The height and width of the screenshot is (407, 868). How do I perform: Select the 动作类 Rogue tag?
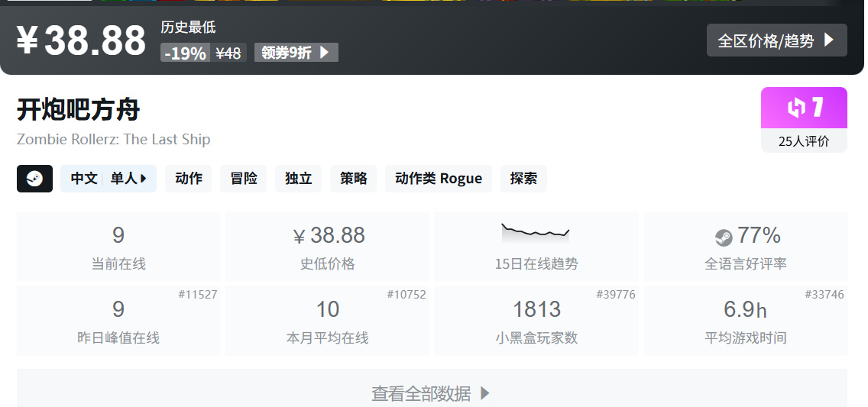(x=439, y=179)
